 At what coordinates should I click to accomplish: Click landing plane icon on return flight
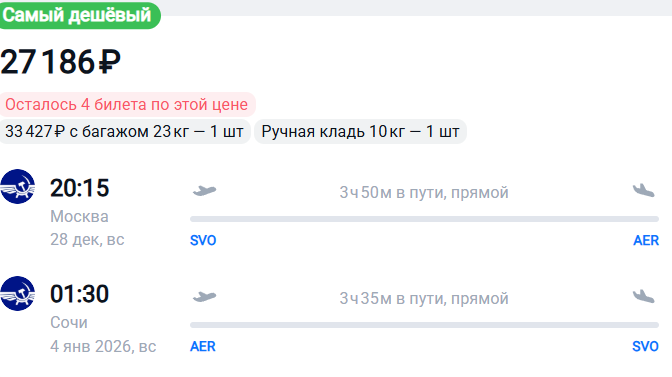(644, 296)
